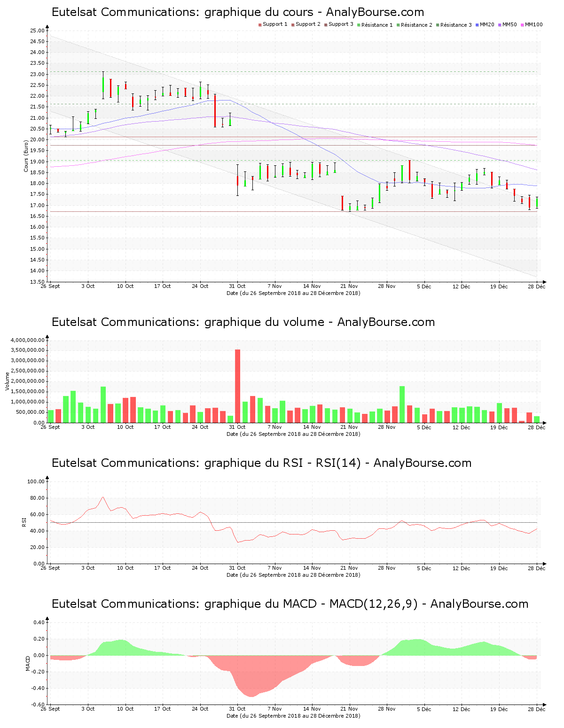Click the RSI peak near 80 in early October

click(x=103, y=497)
